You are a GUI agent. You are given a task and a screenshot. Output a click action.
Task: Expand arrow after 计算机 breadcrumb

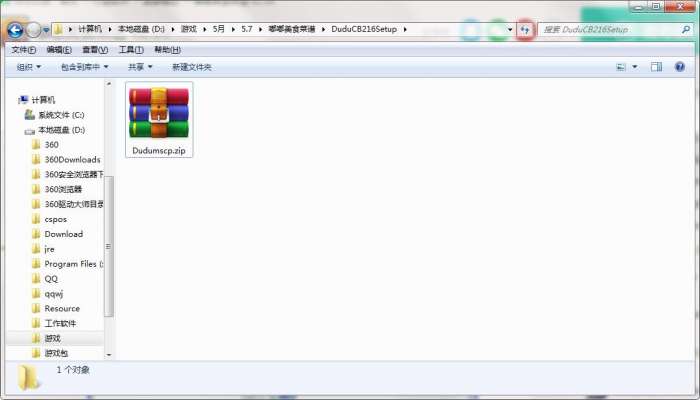pyautogui.click(x=110, y=29)
